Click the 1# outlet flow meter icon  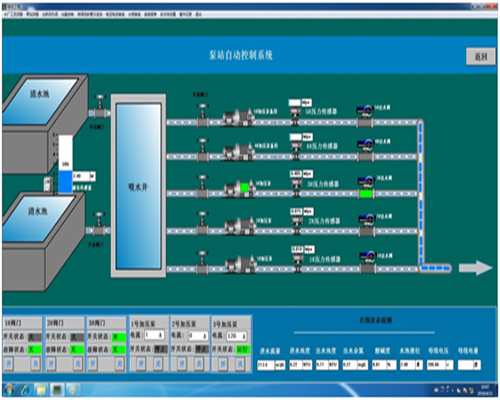click(367, 263)
